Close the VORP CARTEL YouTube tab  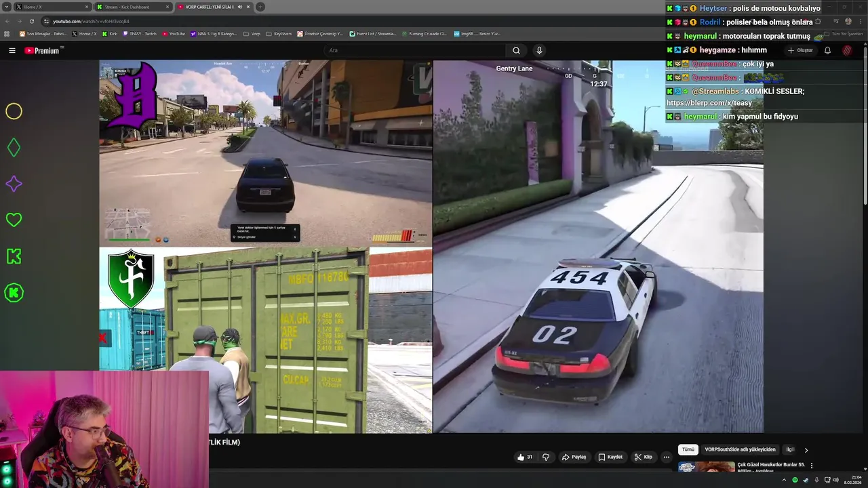click(248, 7)
